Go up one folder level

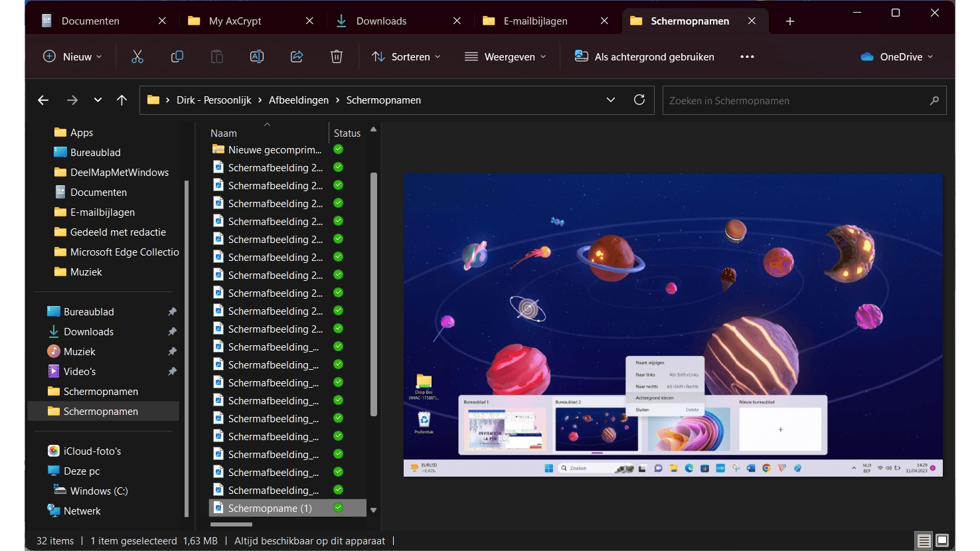(122, 100)
